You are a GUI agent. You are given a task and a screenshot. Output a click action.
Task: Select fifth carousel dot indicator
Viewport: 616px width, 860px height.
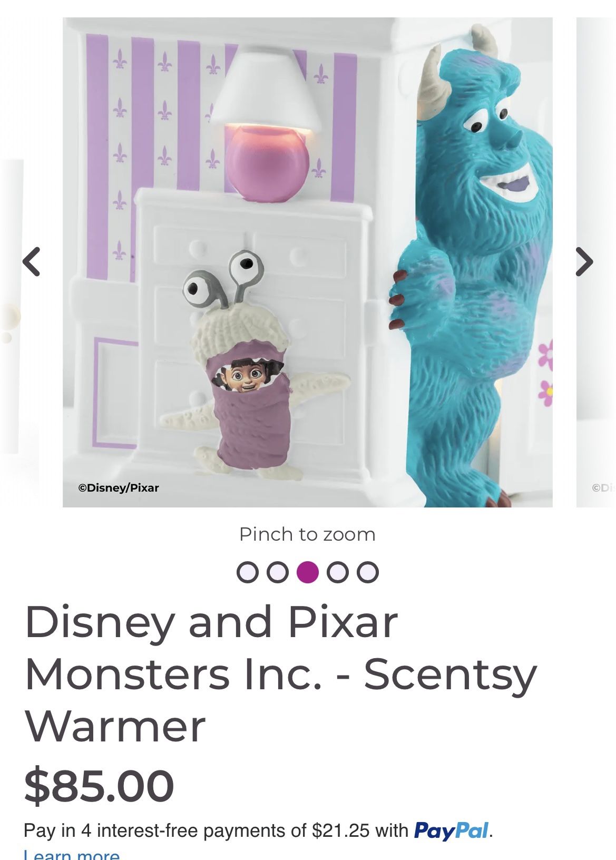pos(368,572)
